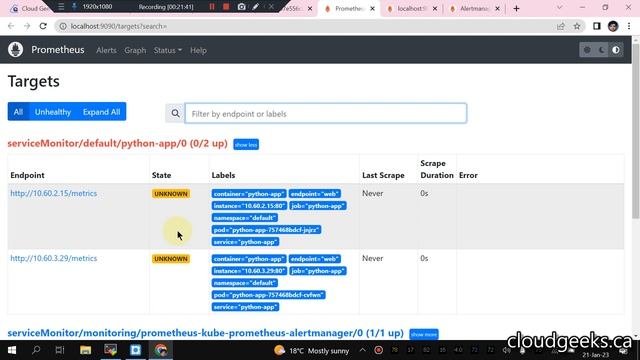Collapse python-app group with show less

(246, 144)
